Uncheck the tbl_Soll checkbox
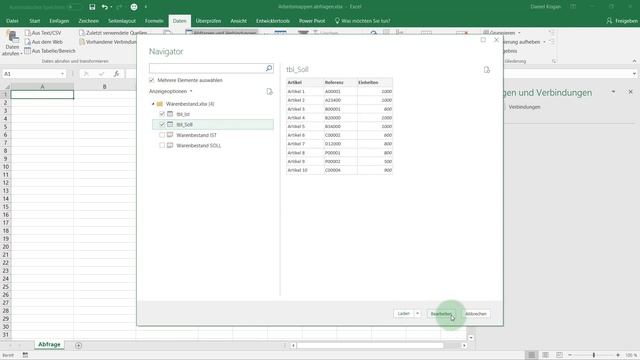The width and height of the screenshot is (640, 360). tap(162, 124)
